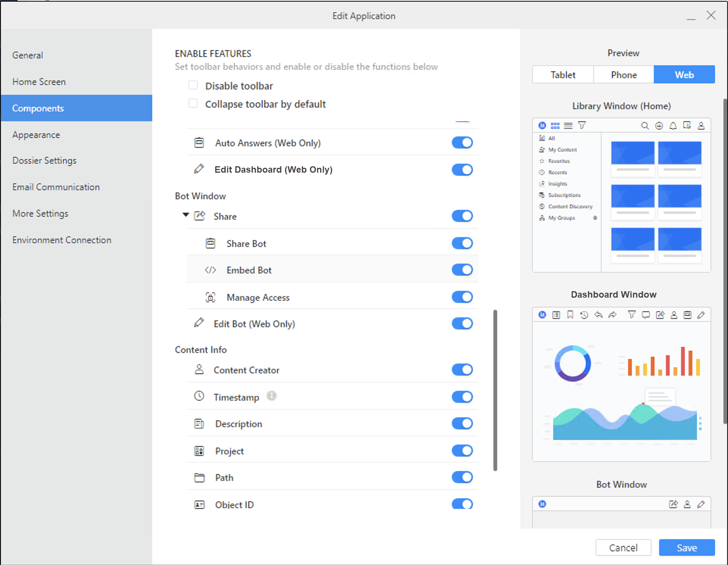Enable Collapse toolbar by default
Viewport: 728px width, 565px height.
[193, 103]
